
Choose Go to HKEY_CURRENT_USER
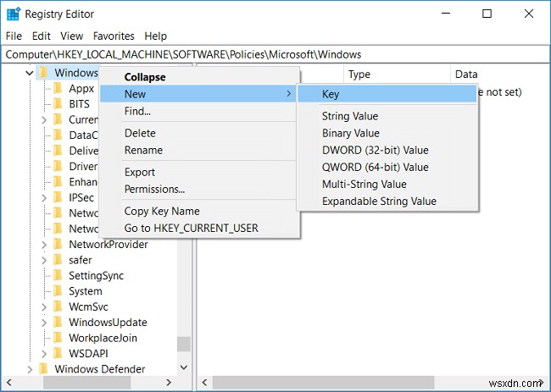(191, 228)
